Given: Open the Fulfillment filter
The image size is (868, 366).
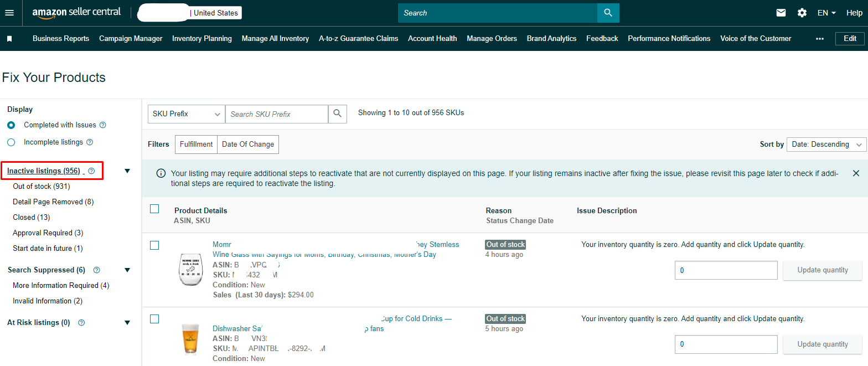Looking at the screenshot, I should click(197, 145).
